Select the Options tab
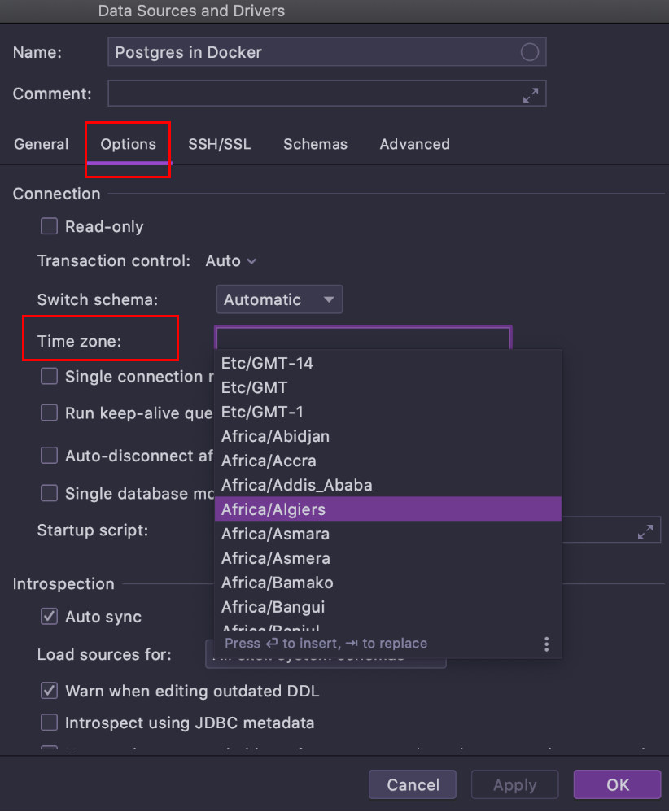669x812 pixels. (x=128, y=144)
